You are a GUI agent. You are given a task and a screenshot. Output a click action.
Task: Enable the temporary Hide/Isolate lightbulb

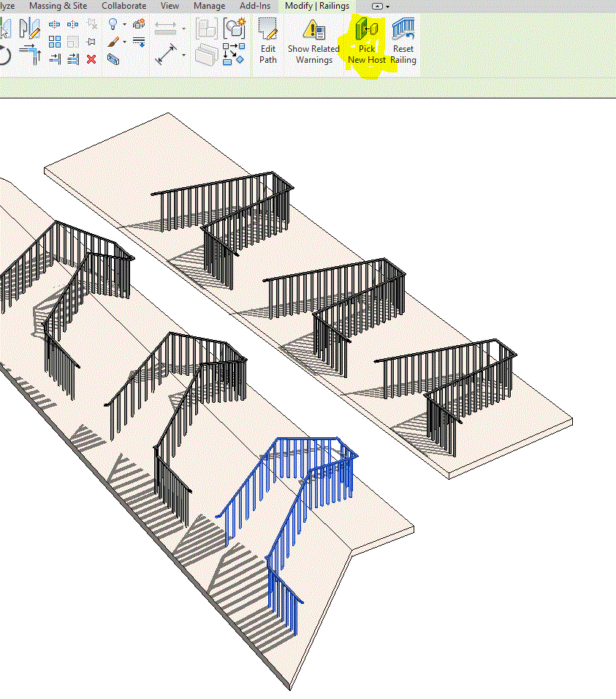tap(113, 23)
